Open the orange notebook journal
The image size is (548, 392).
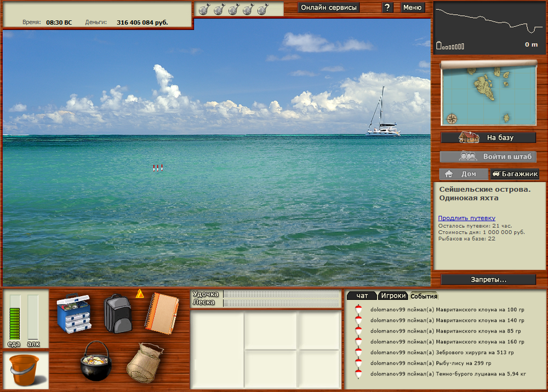coord(162,314)
